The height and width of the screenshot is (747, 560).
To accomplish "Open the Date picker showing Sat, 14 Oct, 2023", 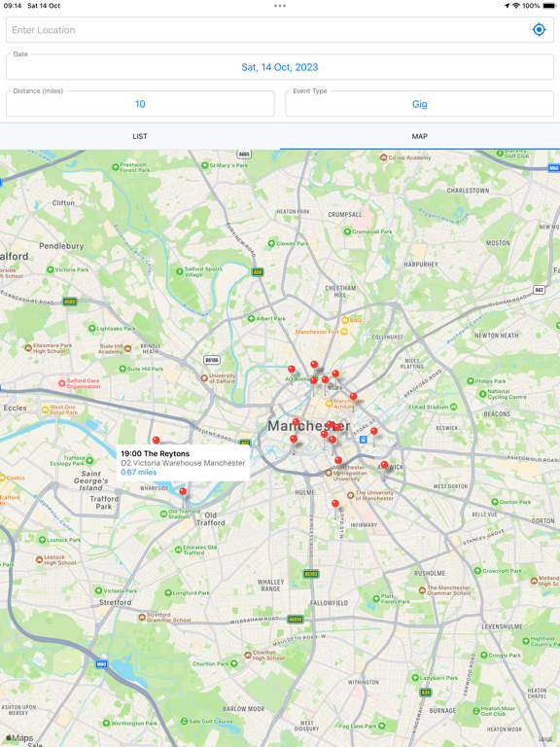I will point(280,67).
